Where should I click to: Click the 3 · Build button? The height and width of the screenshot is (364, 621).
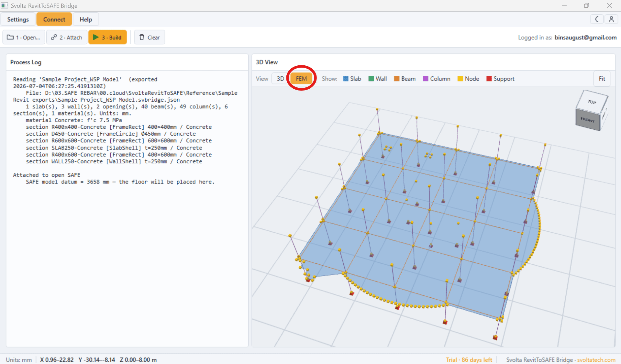pyautogui.click(x=107, y=38)
